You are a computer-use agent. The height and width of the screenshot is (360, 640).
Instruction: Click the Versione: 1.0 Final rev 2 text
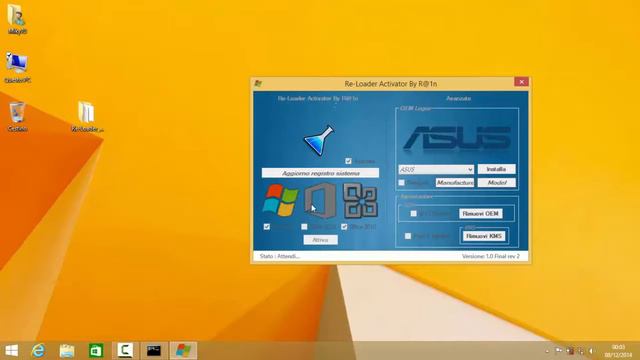click(491, 256)
